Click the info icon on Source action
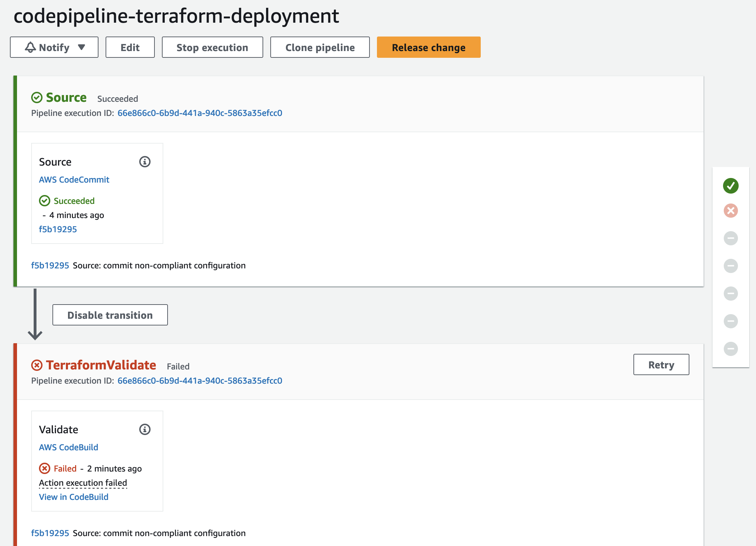 145,162
